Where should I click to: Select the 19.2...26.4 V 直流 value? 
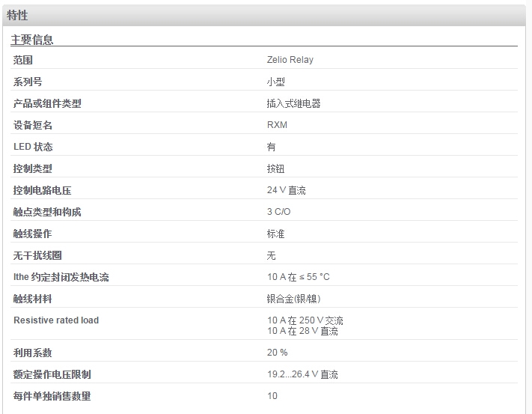[x=302, y=374]
